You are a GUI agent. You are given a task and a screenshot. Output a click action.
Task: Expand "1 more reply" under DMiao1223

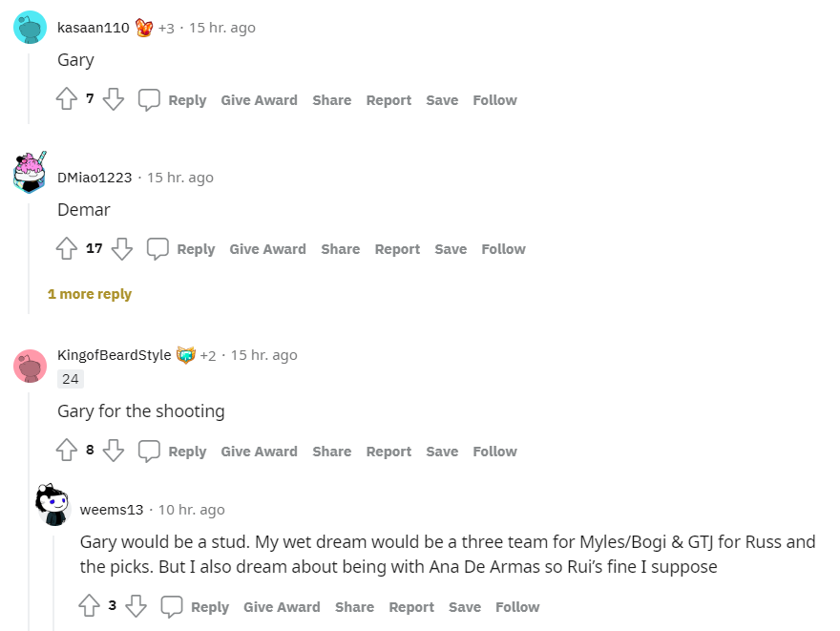pyautogui.click(x=90, y=294)
